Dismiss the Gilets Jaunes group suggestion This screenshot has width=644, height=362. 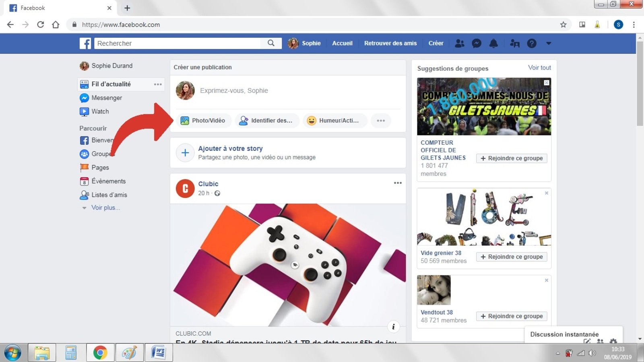(547, 82)
